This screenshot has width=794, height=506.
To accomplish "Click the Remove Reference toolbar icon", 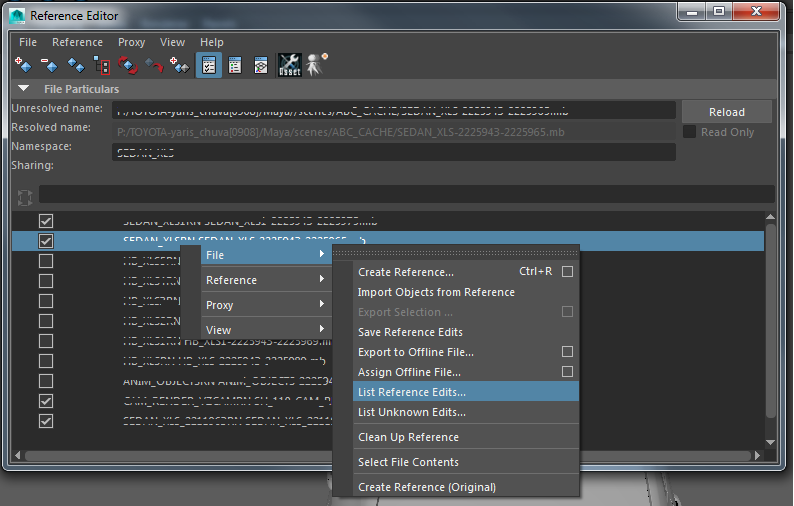I will [x=49, y=66].
